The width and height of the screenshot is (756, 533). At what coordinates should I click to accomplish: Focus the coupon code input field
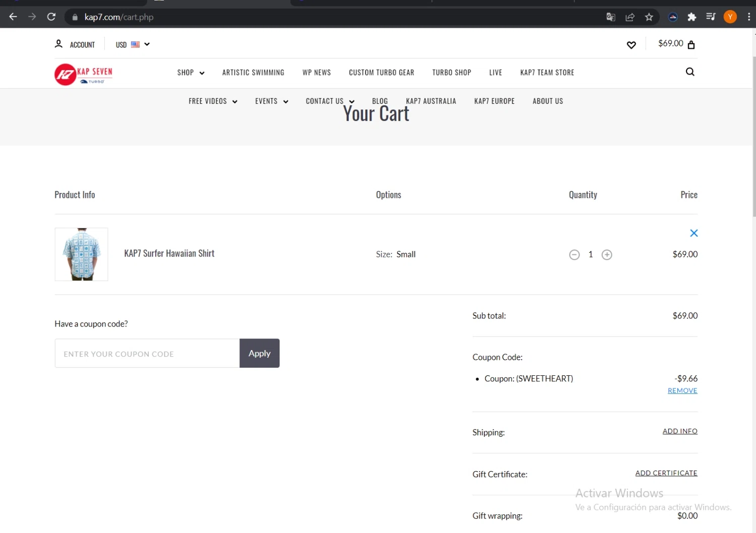[x=147, y=353]
